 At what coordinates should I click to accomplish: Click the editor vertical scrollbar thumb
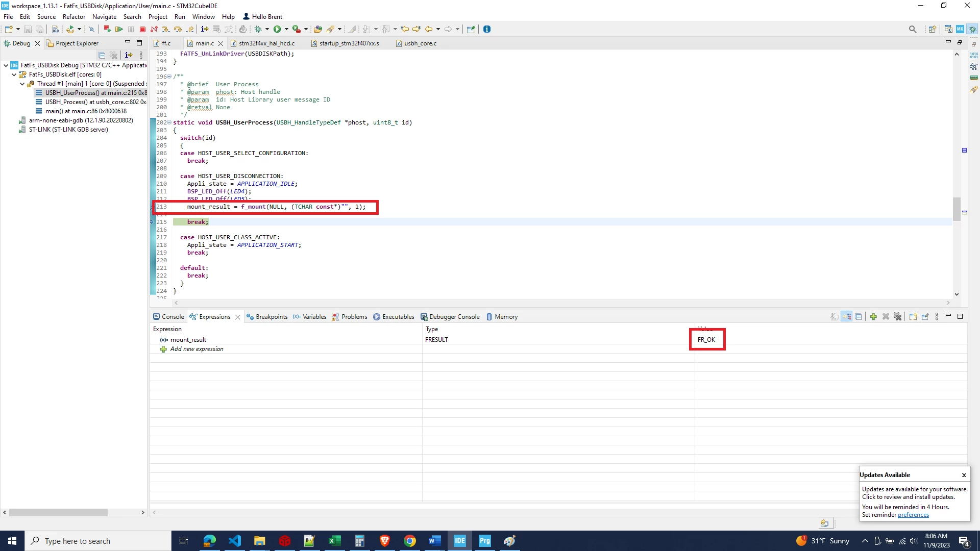pyautogui.click(x=957, y=209)
